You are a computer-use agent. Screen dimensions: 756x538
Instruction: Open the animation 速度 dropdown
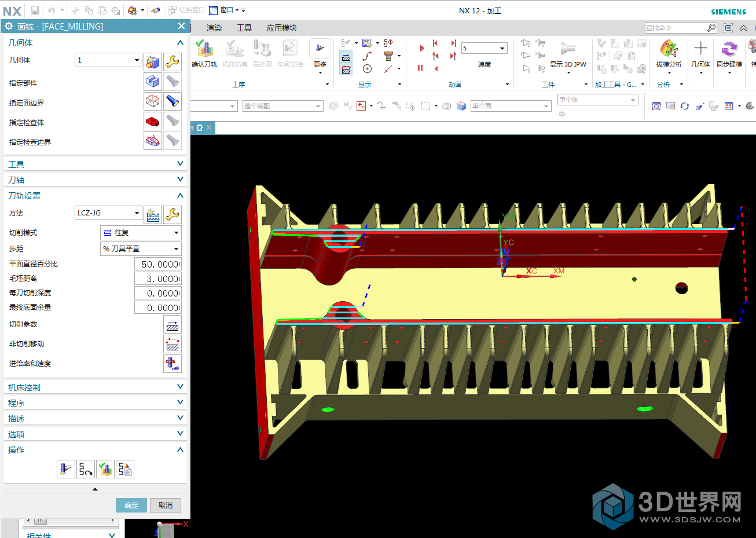click(x=485, y=48)
